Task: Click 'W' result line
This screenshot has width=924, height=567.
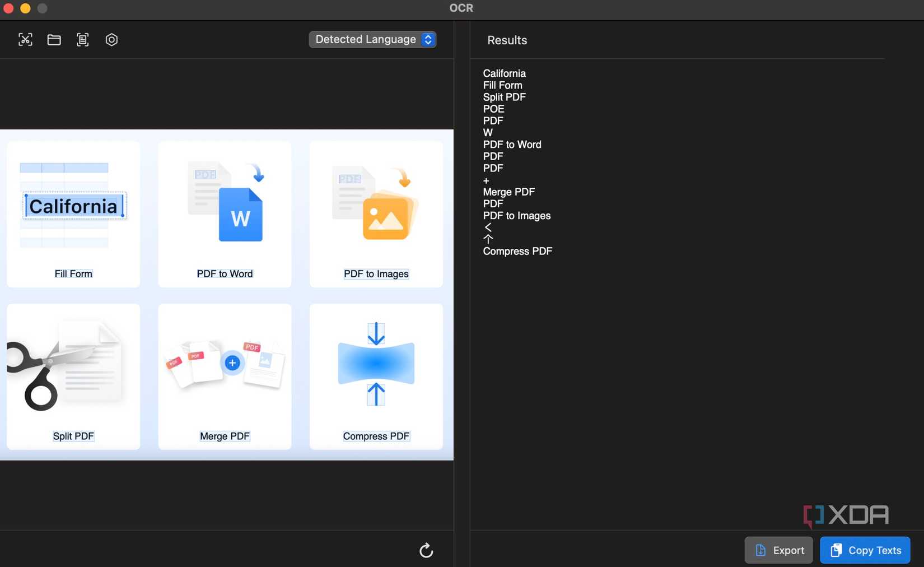Action: click(488, 133)
